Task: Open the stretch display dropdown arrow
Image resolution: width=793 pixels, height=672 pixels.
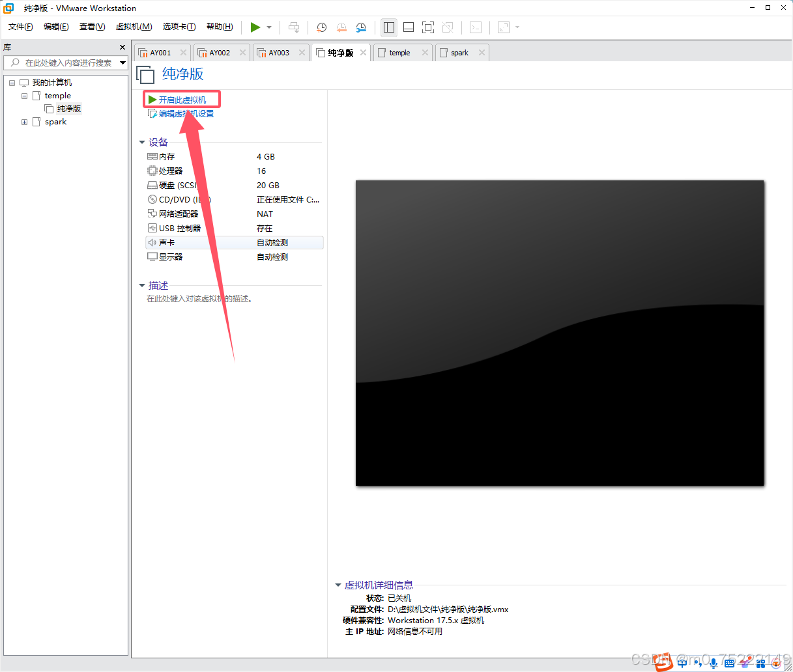Action: (x=517, y=27)
